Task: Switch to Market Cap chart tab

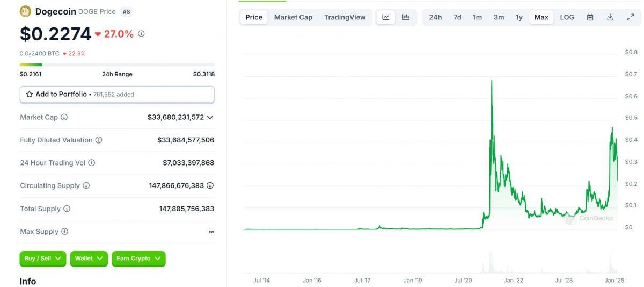Action: pyautogui.click(x=293, y=17)
